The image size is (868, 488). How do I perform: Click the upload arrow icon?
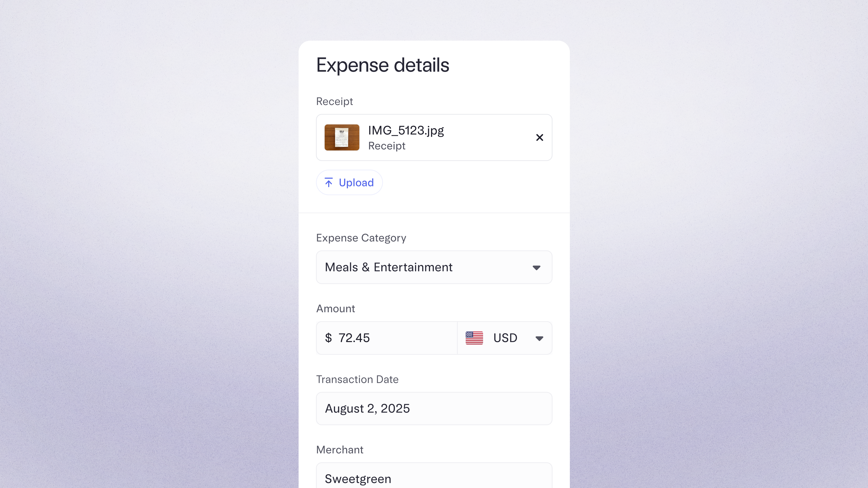(x=328, y=183)
